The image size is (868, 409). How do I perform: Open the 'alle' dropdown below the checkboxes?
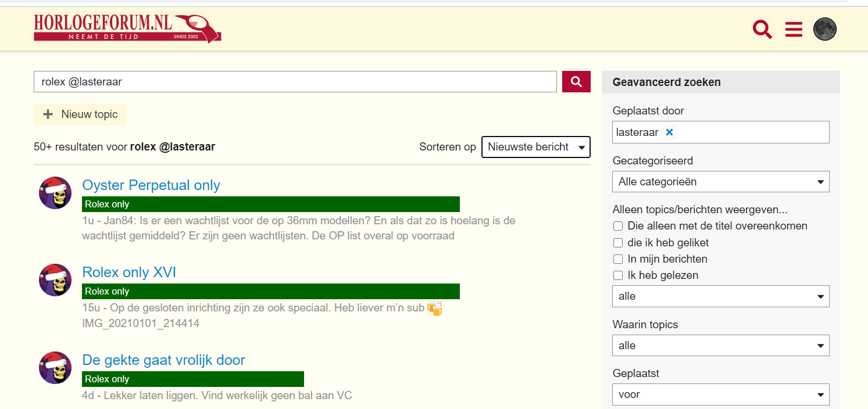(721, 296)
